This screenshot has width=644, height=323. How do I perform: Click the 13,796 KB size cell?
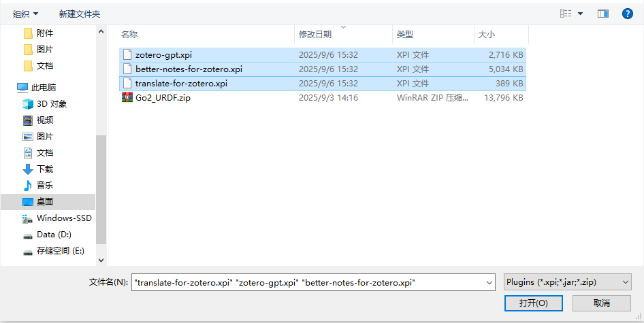click(x=504, y=98)
